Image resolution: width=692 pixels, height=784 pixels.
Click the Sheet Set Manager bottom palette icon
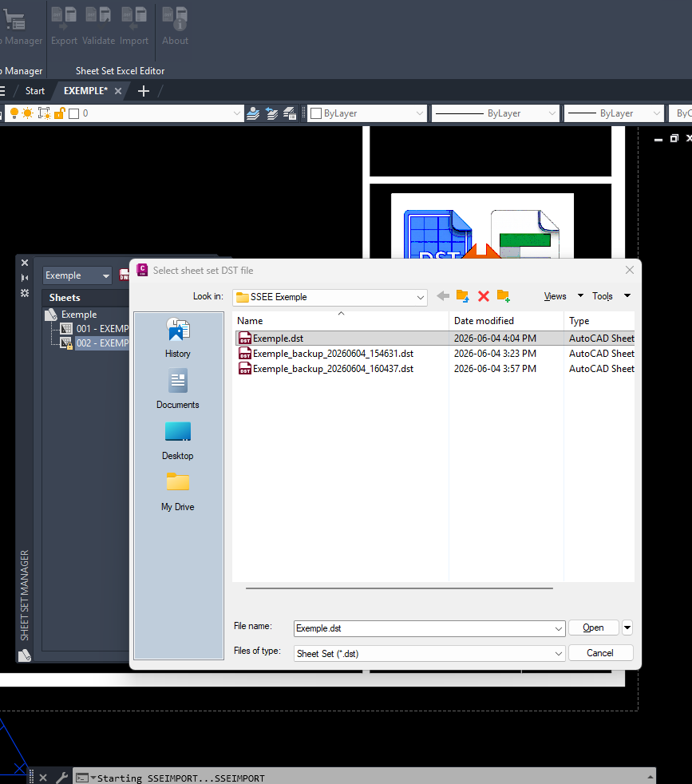tap(25, 655)
